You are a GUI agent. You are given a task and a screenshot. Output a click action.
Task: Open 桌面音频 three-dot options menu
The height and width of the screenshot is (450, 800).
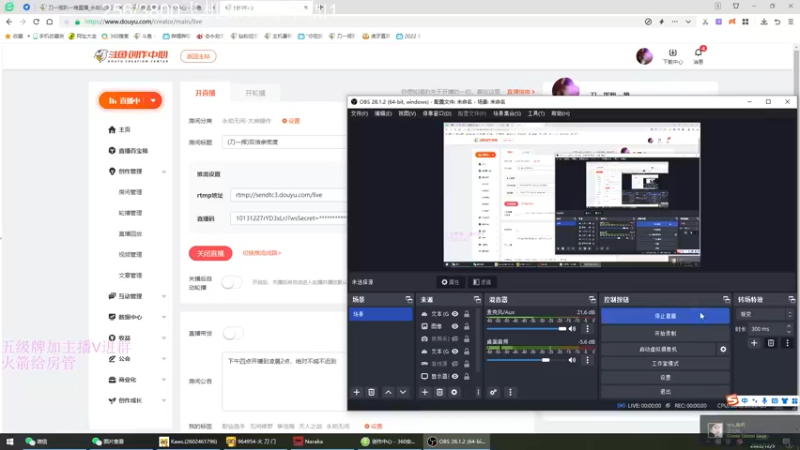587,360
